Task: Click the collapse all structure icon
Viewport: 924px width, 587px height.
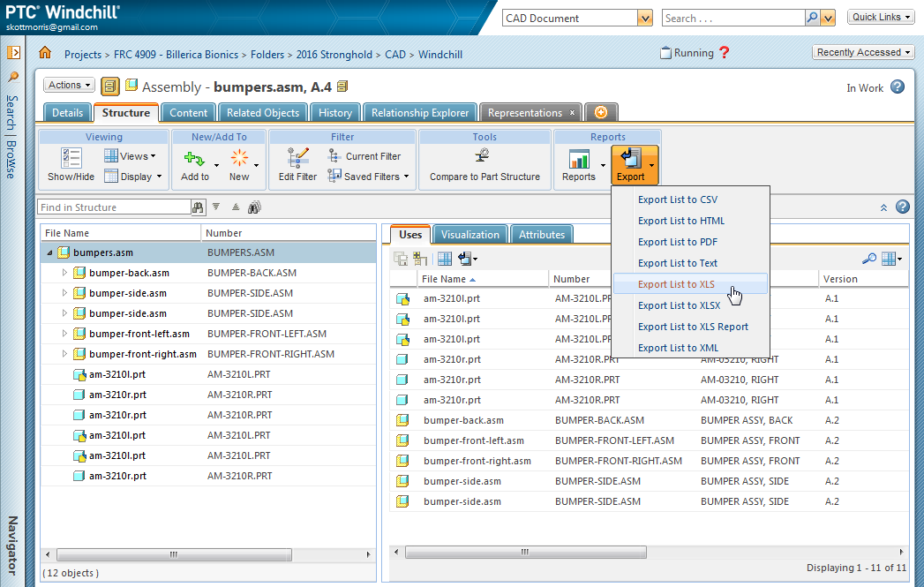Action: (236, 207)
